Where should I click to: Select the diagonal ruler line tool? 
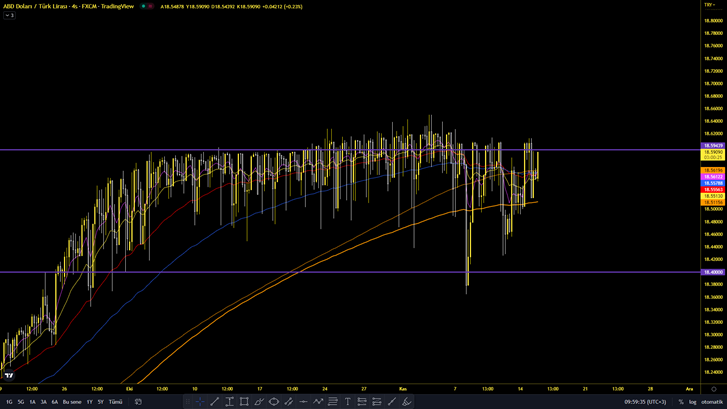coord(392,402)
